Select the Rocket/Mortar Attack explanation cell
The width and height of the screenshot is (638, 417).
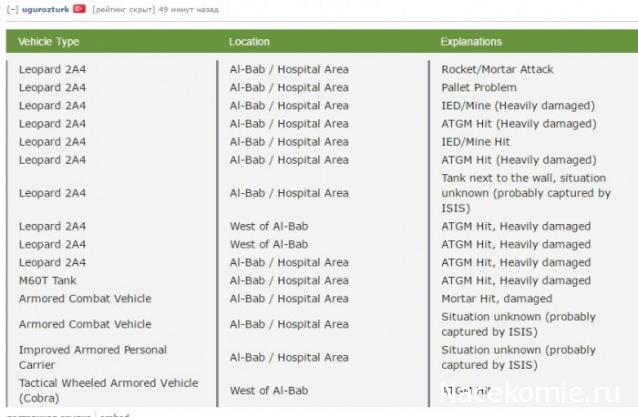(497, 69)
